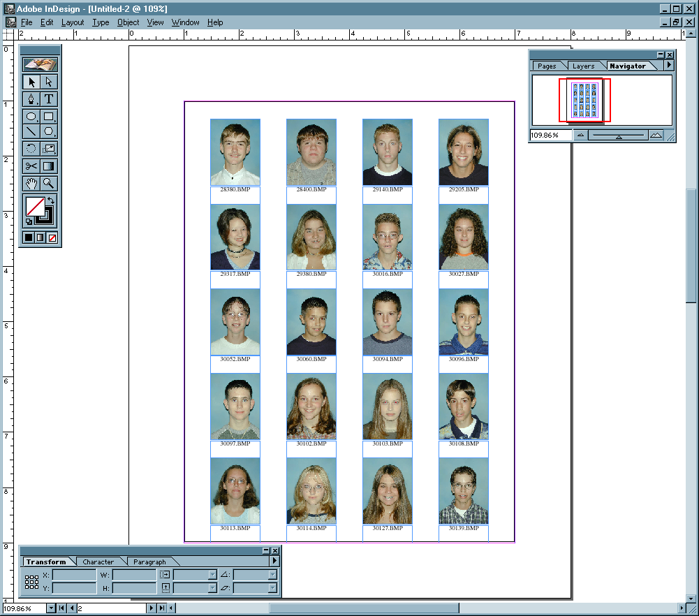Click the Default Fill and Stroke icon
Image resolution: width=699 pixels, height=616 pixels.
(x=29, y=221)
